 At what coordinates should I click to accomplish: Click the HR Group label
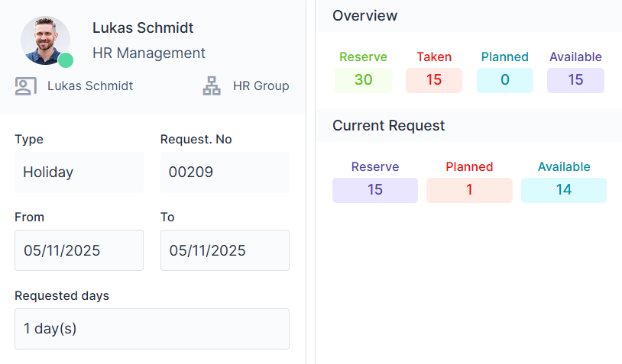click(261, 86)
